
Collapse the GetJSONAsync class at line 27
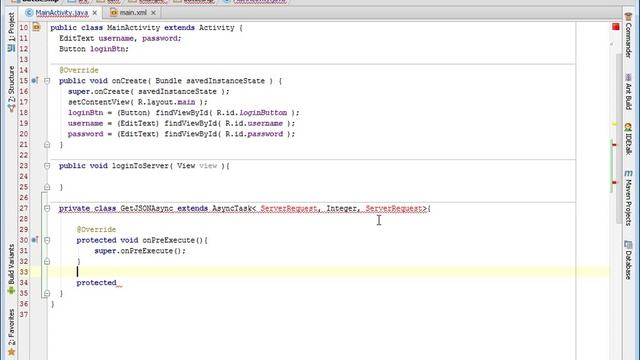[47, 208]
